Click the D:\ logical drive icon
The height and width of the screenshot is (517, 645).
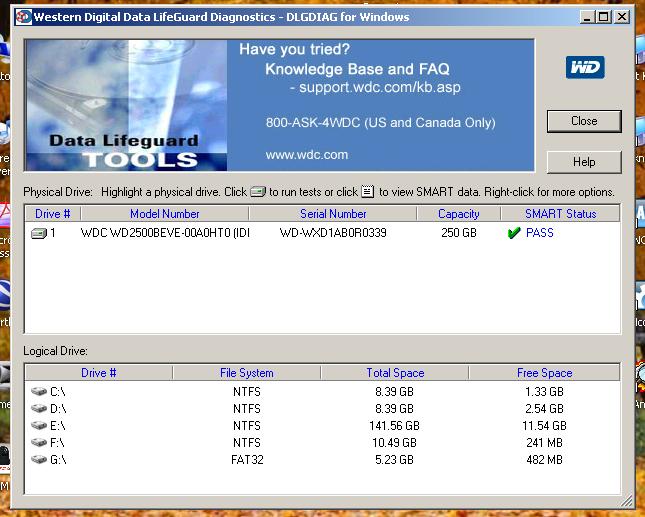(x=39, y=408)
